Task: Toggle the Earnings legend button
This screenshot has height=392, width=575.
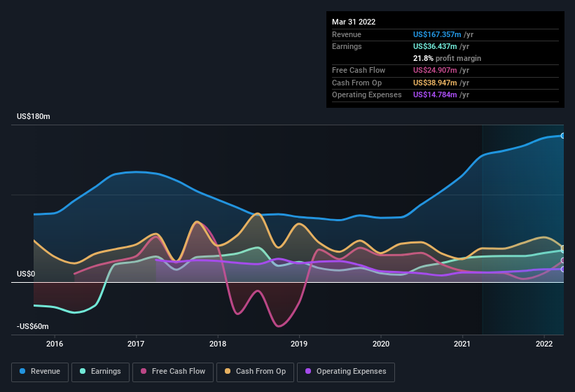Action: (x=100, y=372)
